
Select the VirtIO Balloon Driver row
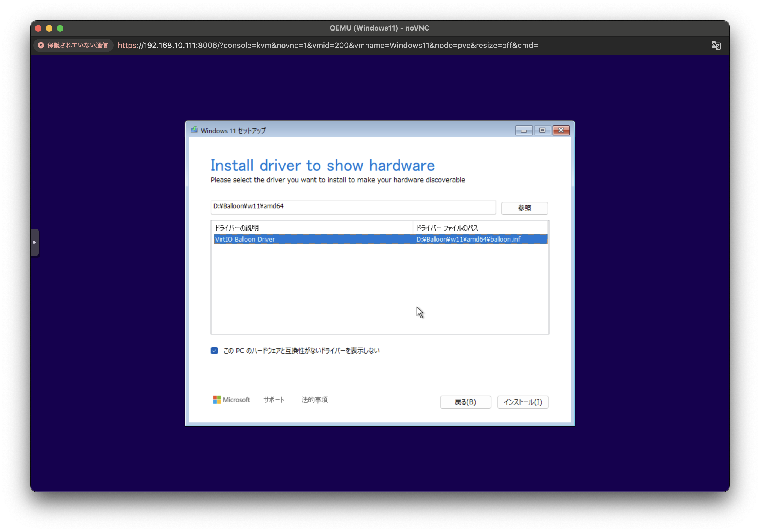311,239
